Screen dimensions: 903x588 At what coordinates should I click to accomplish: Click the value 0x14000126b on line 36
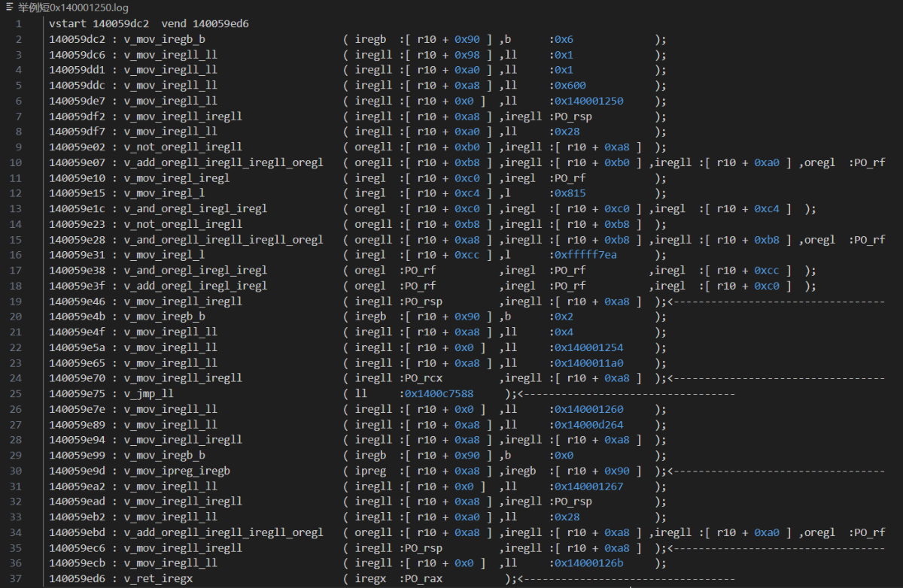tap(588, 562)
